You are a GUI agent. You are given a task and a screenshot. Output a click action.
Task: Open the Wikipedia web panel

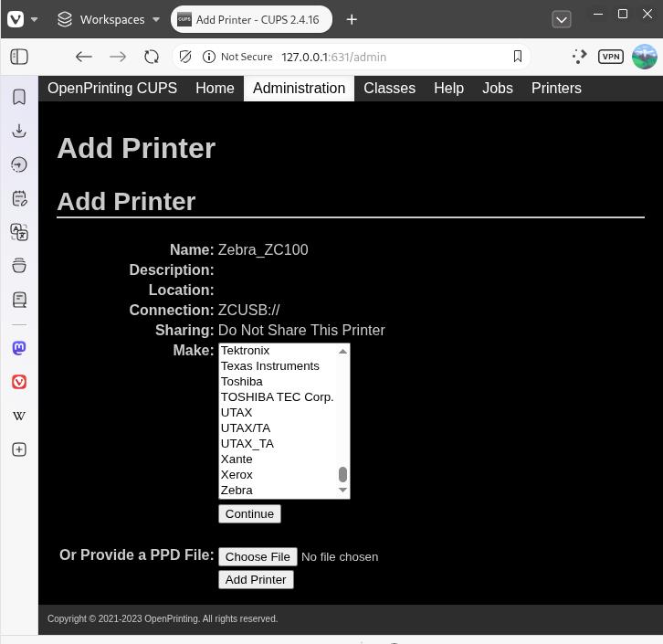[x=19, y=416]
